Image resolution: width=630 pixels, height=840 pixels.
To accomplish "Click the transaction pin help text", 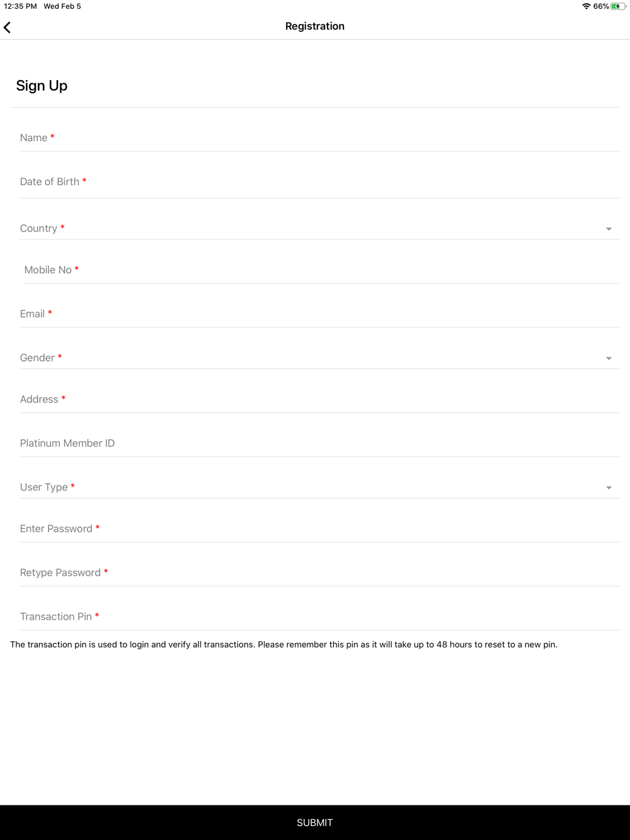I will point(283,645).
